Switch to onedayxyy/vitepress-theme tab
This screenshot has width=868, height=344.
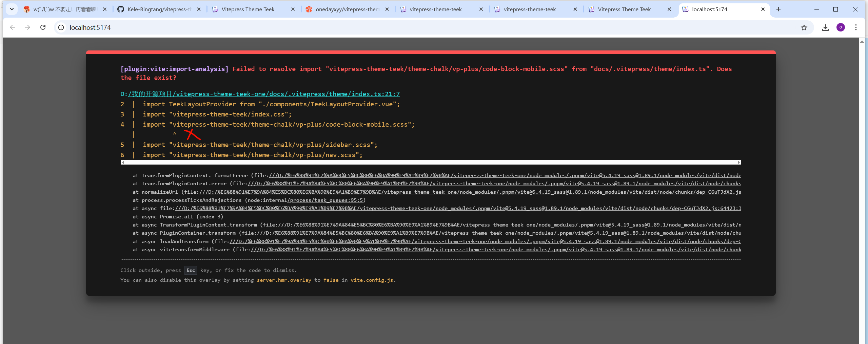tap(347, 9)
